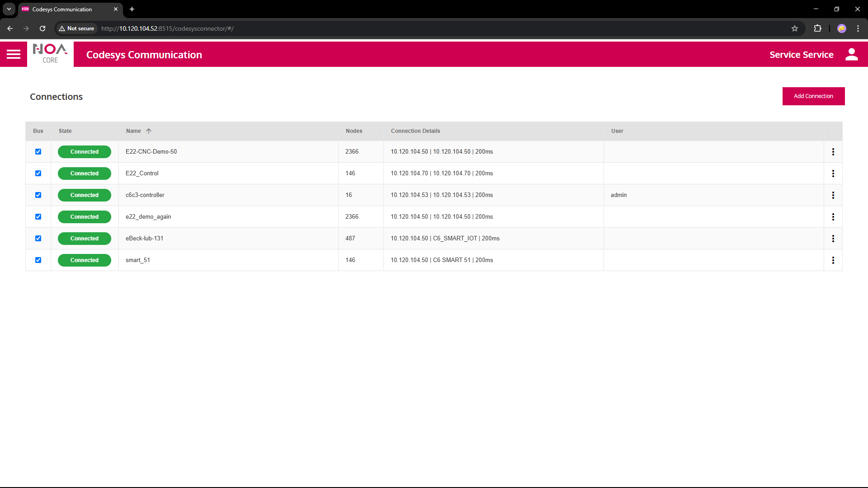Viewport: 868px width, 488px height.
Task: Open options menu for c6c3-controller row
Action: pyautogui.click(x=833, y=195)
